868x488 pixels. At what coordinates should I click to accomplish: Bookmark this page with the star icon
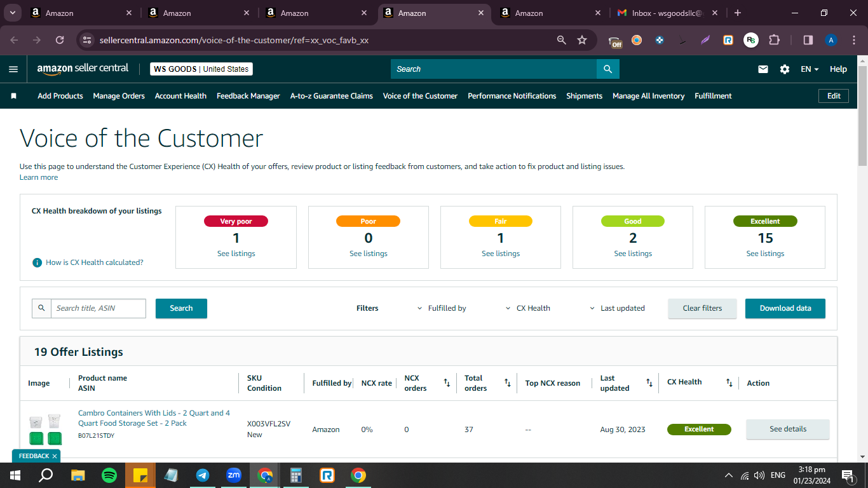582,40
